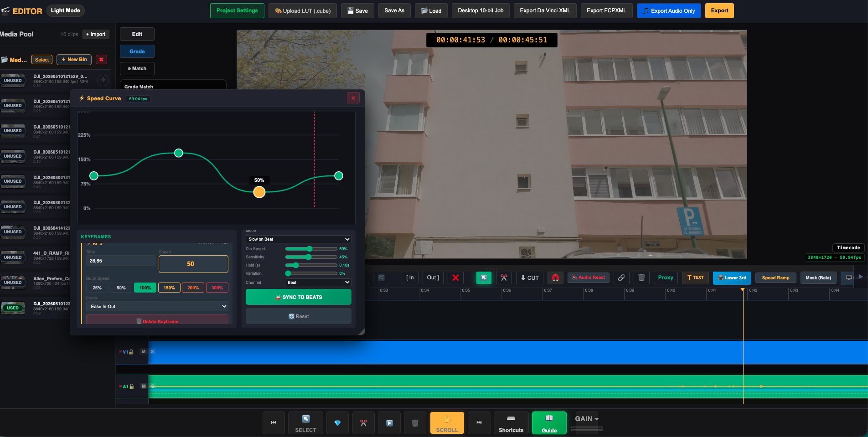868x437 pixels.
Task: Mute the V1 track with M button
Action: pyautogui.click(x=144, y=352)
